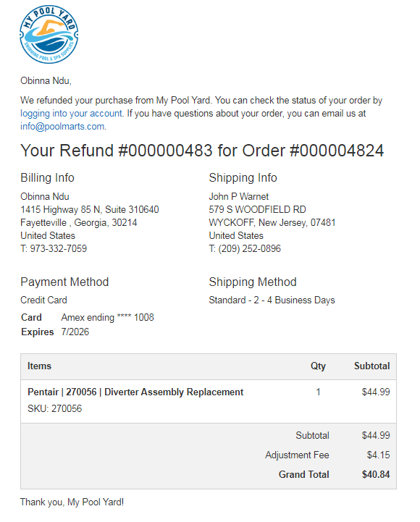Click the card expiry date 7/2026

pyautogui.click(x=75, y=332)
